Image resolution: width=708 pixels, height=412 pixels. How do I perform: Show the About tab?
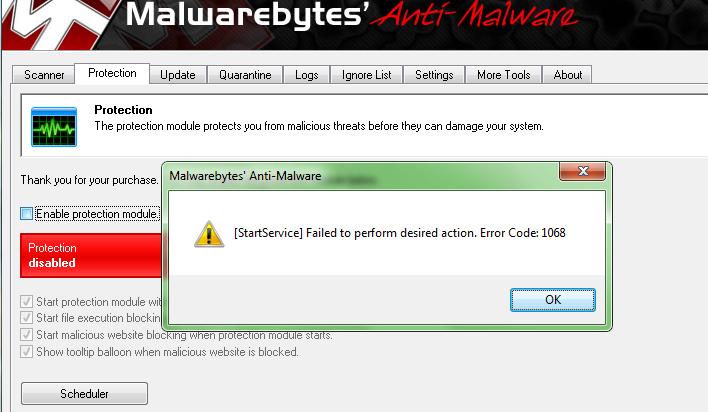(568, 75)
